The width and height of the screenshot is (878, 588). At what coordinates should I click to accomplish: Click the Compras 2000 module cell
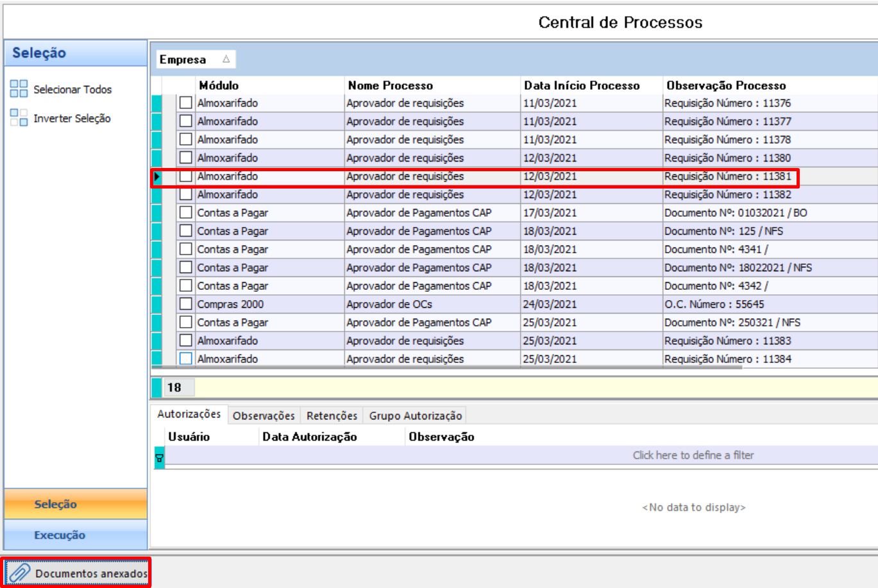(269, 304)
